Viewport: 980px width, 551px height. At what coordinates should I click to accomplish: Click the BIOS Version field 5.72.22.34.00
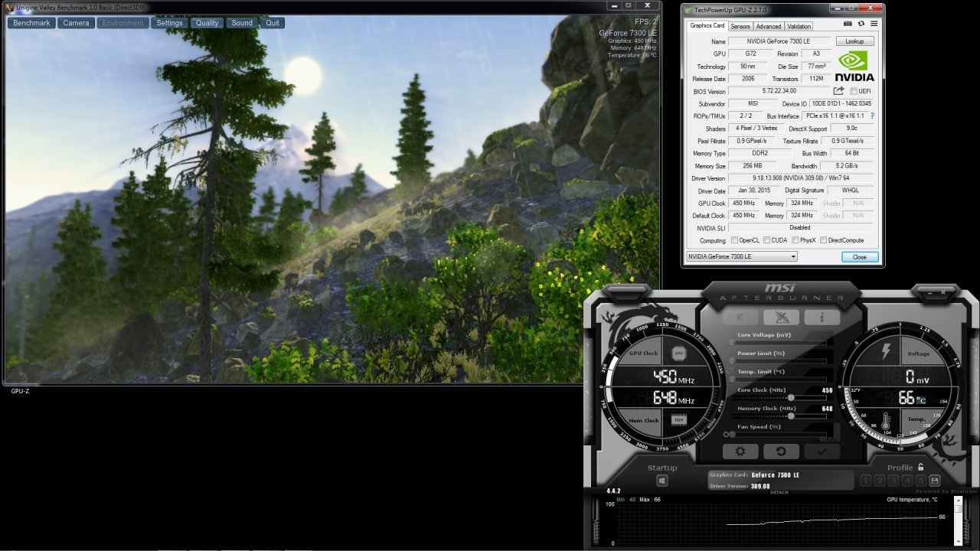click(779, 91)
